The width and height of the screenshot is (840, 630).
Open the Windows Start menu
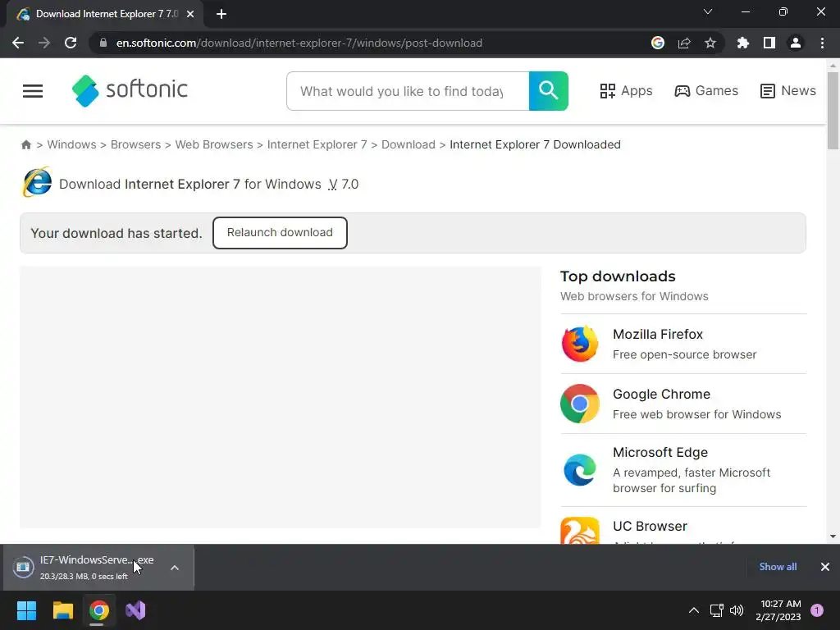click(x=26, y=610)
